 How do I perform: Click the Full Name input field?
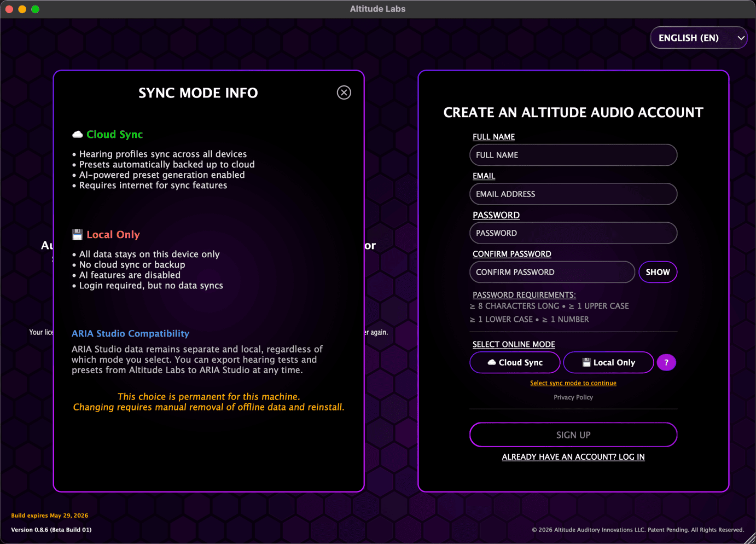click(x=573, y=155)
